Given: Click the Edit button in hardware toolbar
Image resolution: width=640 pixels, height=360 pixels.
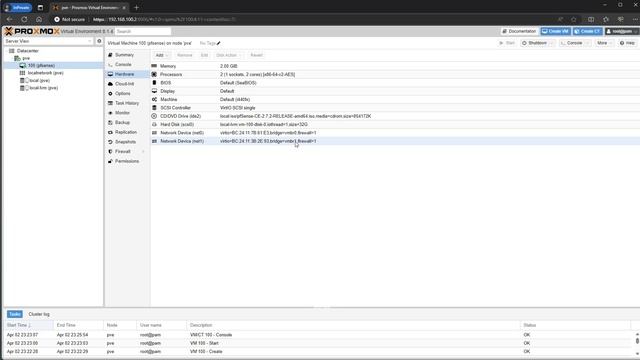Looking at the screenshot, I should tap(204, 55).
